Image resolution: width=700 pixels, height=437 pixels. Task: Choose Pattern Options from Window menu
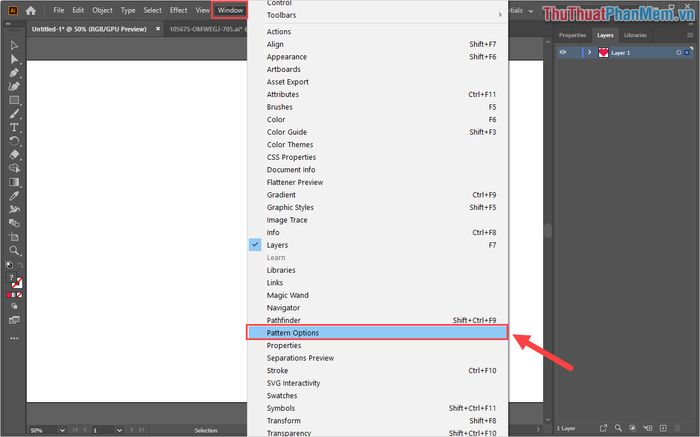(292, 333)
